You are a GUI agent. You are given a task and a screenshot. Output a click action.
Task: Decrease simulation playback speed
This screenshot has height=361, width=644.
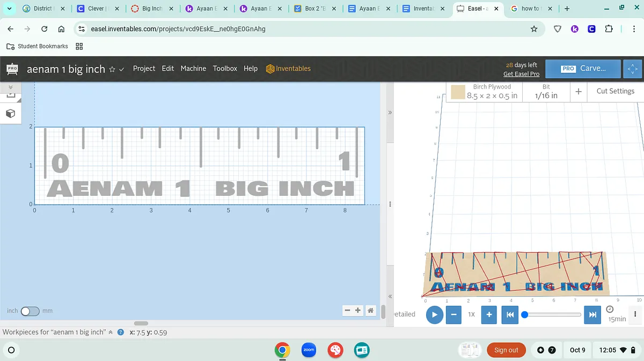click(x=453, y=315)
